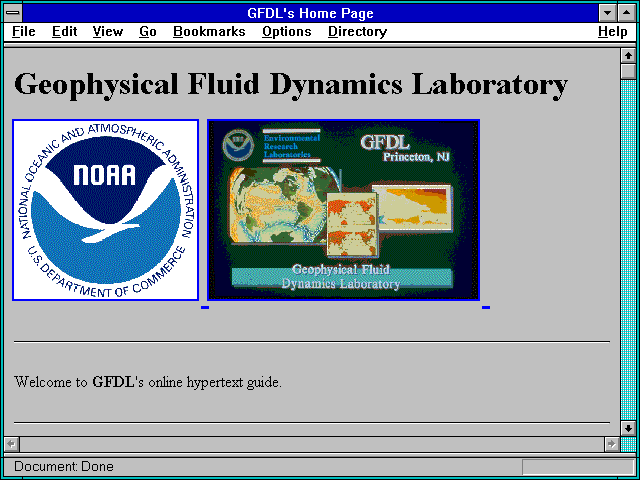Click the horizontal scrollbar right arrow
The width and height of the screenshot is (640, 480).
(611, 444)
